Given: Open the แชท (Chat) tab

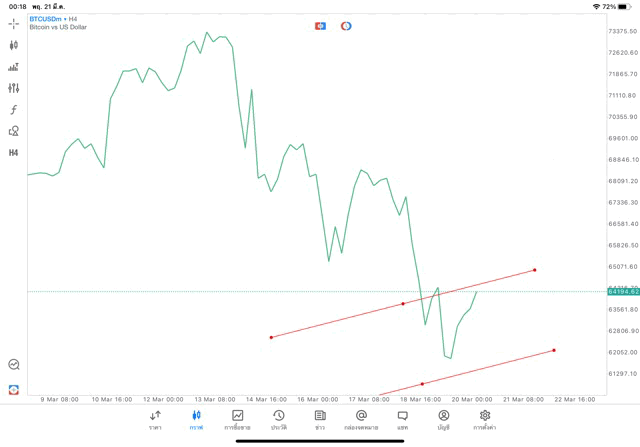Looking at the screenshot, I should pos(402,419).
